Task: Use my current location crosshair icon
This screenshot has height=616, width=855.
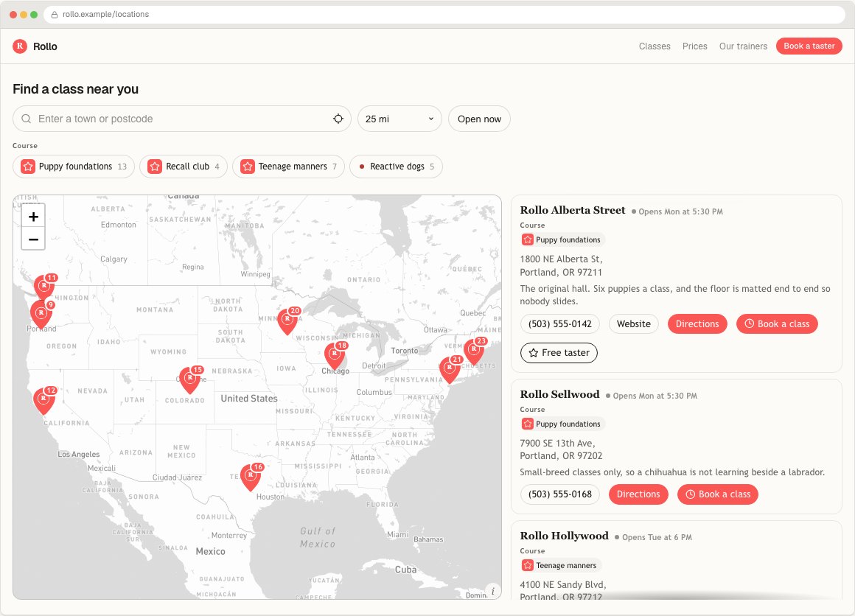Action: (338, 119)
